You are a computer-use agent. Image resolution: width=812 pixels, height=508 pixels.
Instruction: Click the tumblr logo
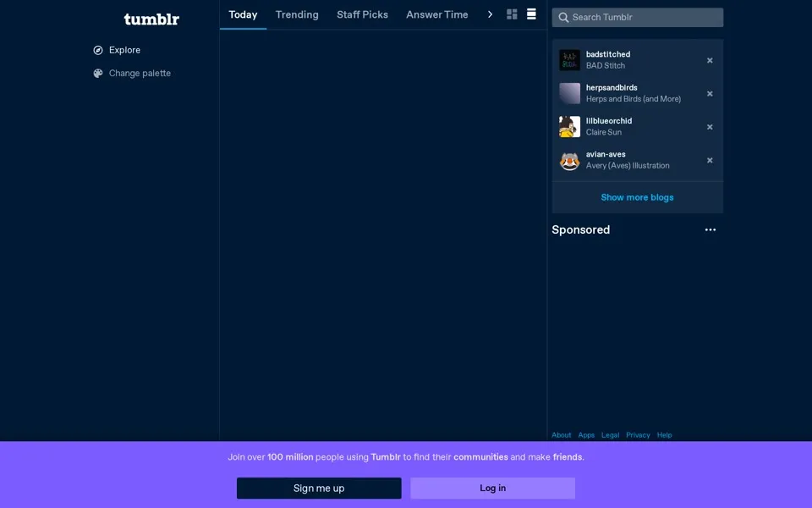tap(151, 19)
